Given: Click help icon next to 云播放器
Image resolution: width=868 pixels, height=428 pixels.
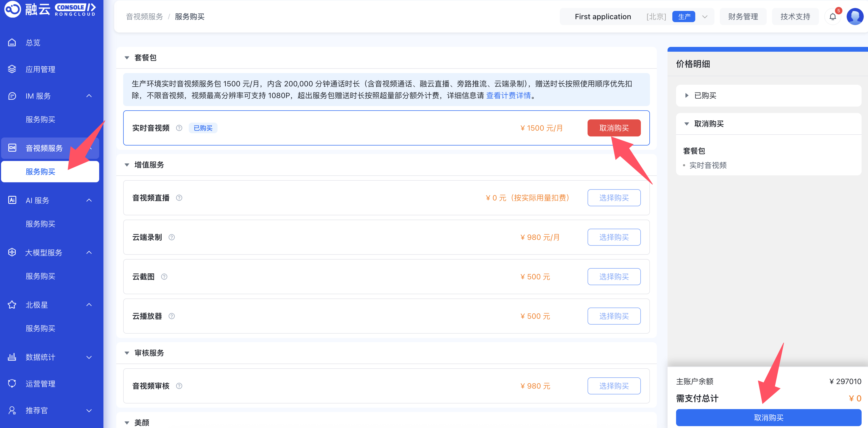Looking at the screenshot, I should (171, 316).
